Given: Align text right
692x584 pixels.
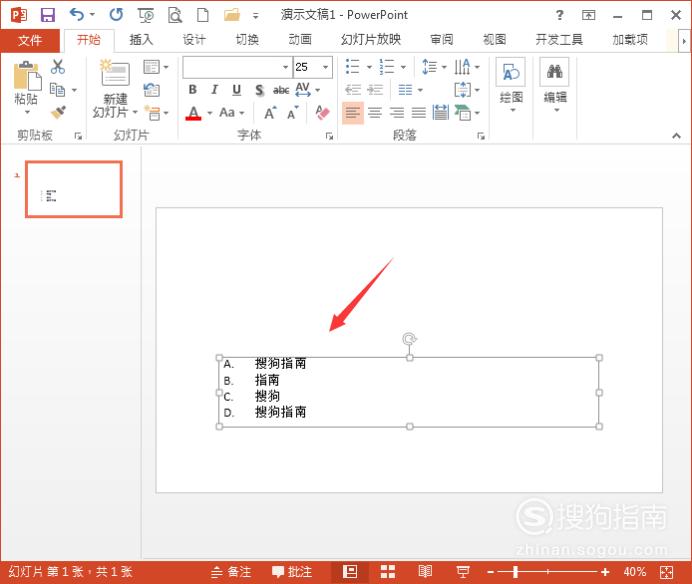Looking at the screenshot, I should 397,113.
